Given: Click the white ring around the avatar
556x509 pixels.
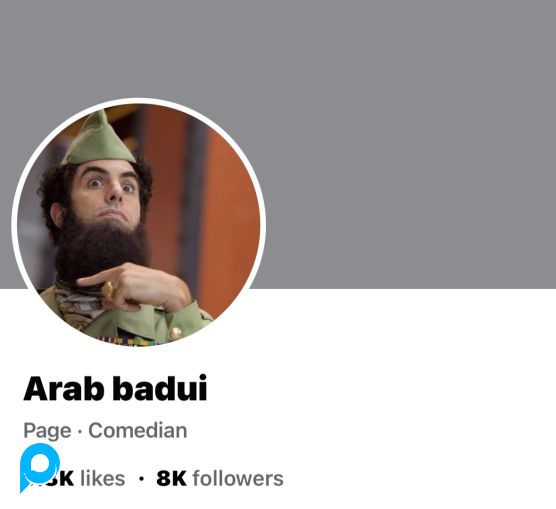Looking at the screenshot, I should [x=139, y=100].
